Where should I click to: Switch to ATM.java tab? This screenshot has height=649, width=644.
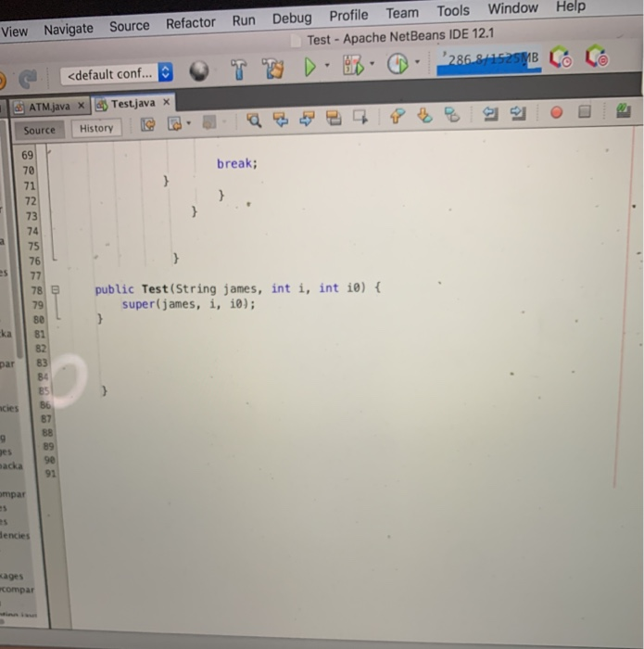click(x=49, y=108)
